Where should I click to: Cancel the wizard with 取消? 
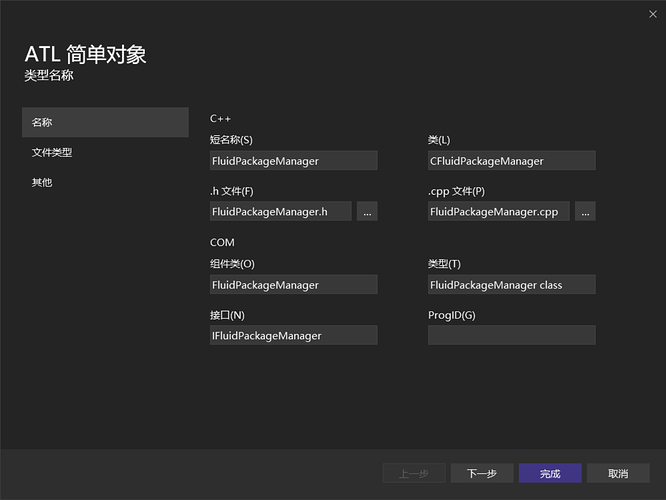[x=618, y=473]
